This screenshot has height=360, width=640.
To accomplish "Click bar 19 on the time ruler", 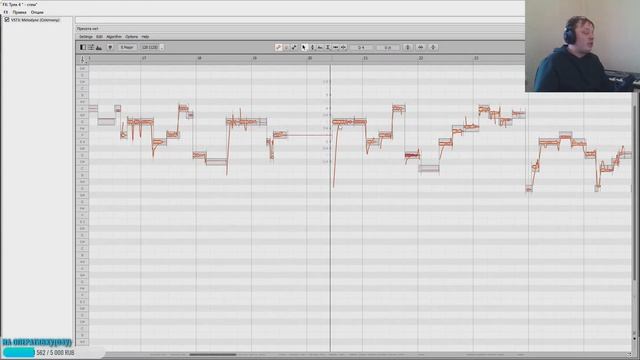I will point(255,58).
